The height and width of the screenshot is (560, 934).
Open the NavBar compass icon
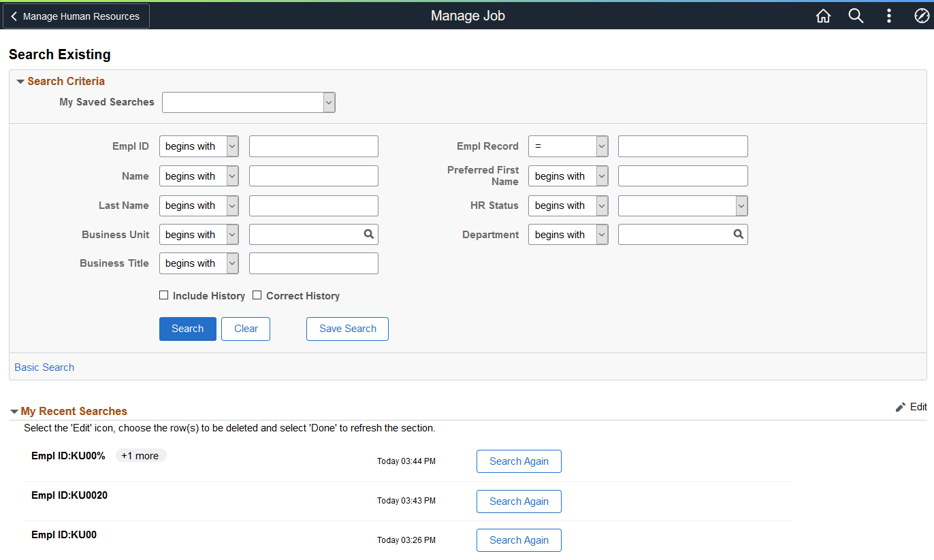pyautogui.click(x=922, y=15)
